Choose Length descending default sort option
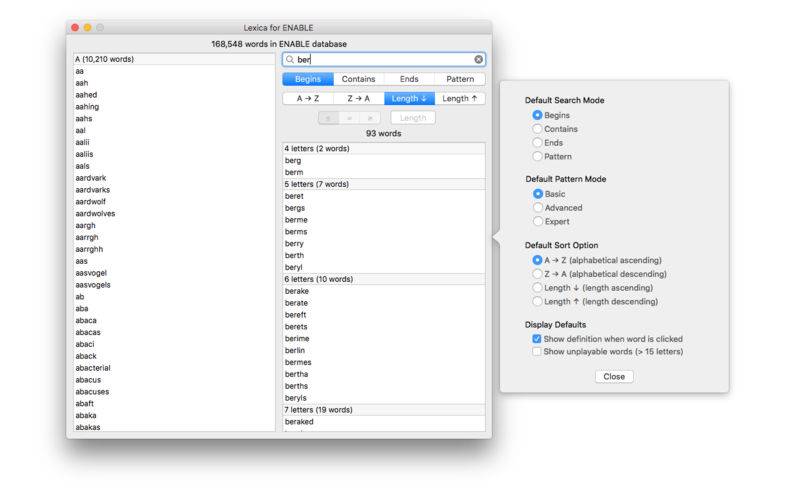 click(x=537, y=302)
